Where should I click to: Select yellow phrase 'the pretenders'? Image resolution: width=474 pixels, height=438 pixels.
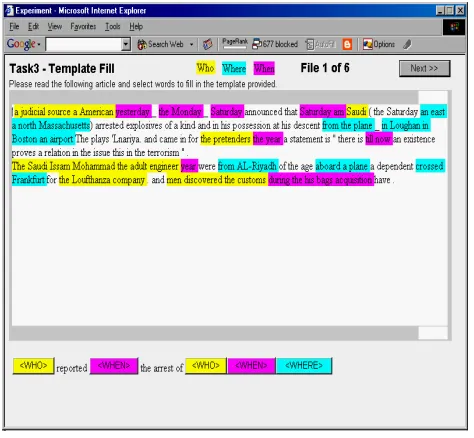tap(226, 139)
